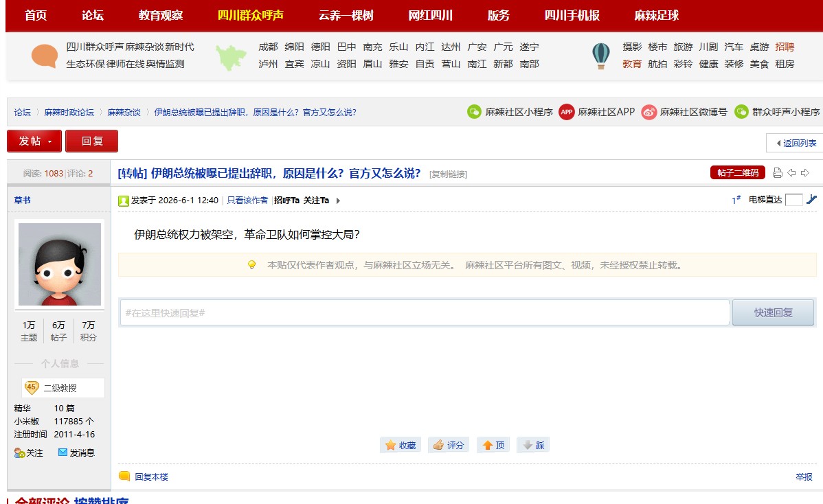Image resolution: width=823 pixels, height=504 pixels.
Task: Click the green Sichuan map icon
Action: (x=230, y=56)
